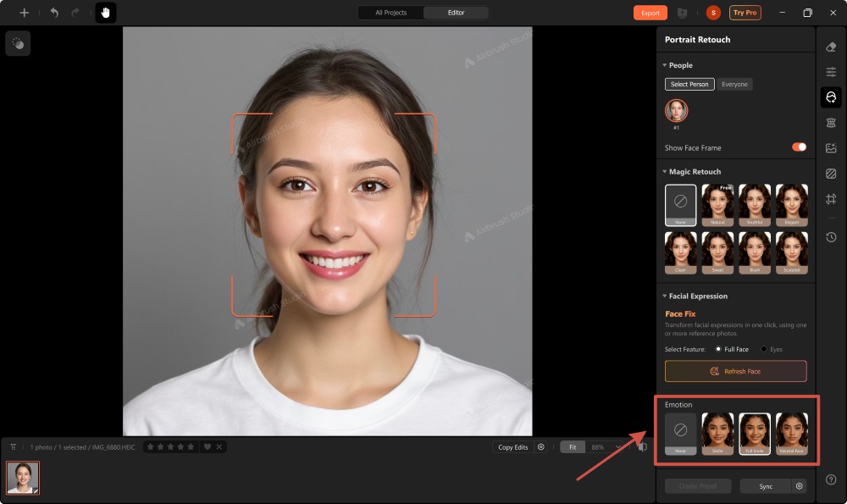The image size is (847, 504).
Task: Add a new photo with plus icon
Action: pyautogui.click(x=24, y=13)
